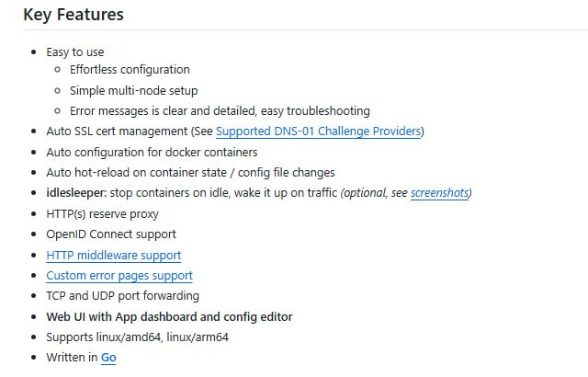This screenshot has height=377, width=588.
Task: Click the 'Effortless configuration' sub-item
Action: [x=130, y=69]
